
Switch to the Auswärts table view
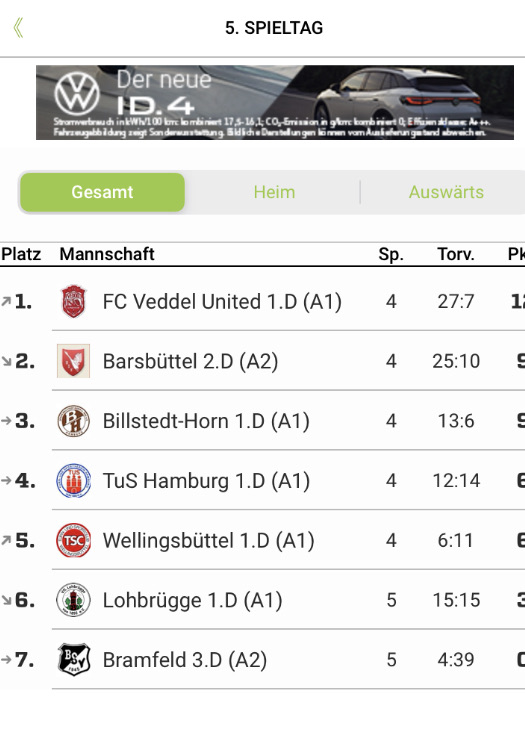point(446,192)
